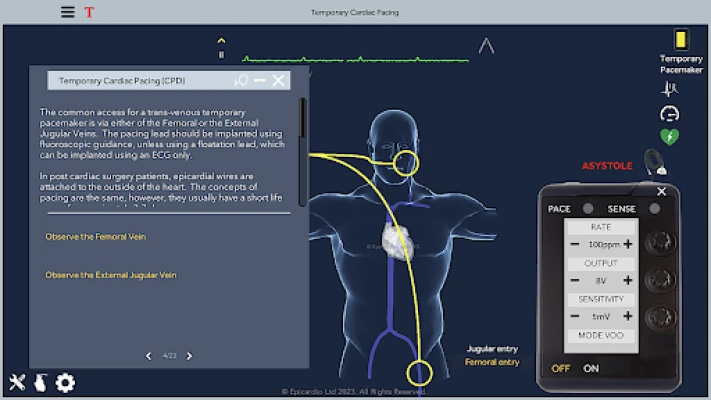Open the tools wrench icon

click(17, 382)
